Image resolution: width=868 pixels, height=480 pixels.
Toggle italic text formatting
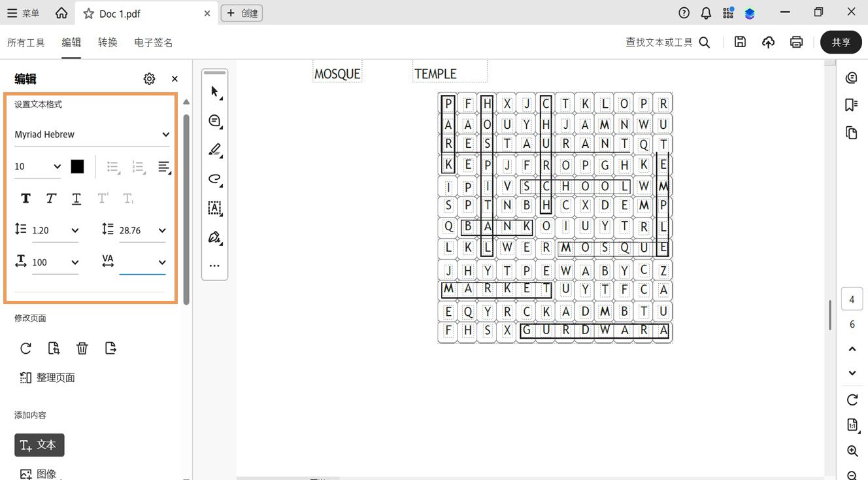pos(50,198)
